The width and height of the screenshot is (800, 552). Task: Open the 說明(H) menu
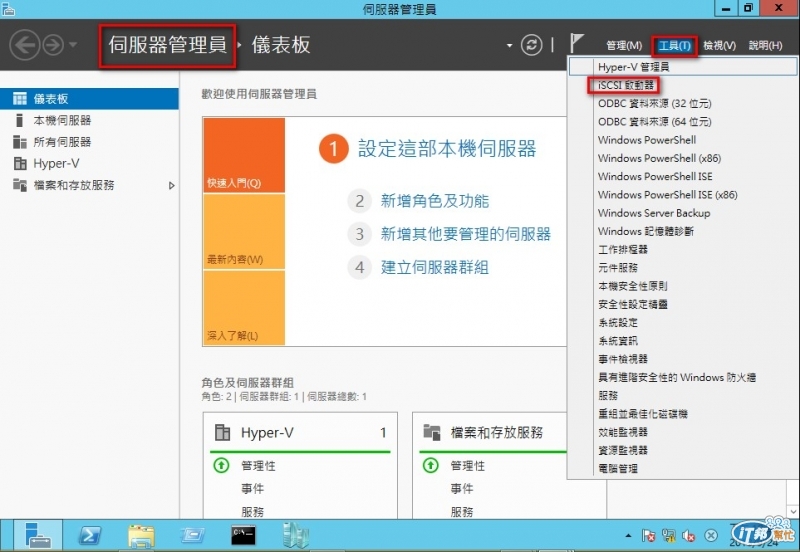[x=765, y=45]
